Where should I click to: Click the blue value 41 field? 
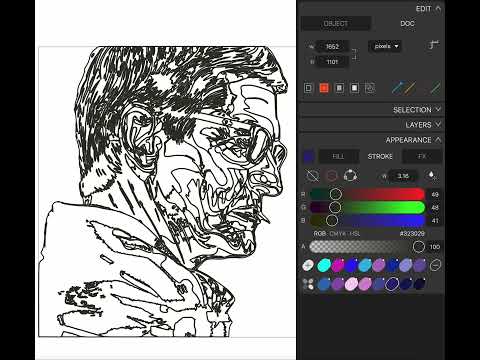435,220
